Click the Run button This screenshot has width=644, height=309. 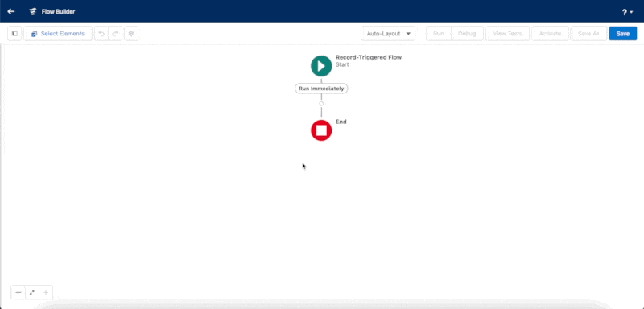439,34
